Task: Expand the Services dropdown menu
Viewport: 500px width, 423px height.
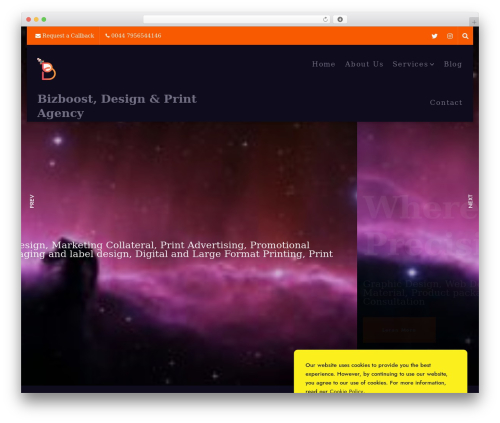Action: [413, 64]
